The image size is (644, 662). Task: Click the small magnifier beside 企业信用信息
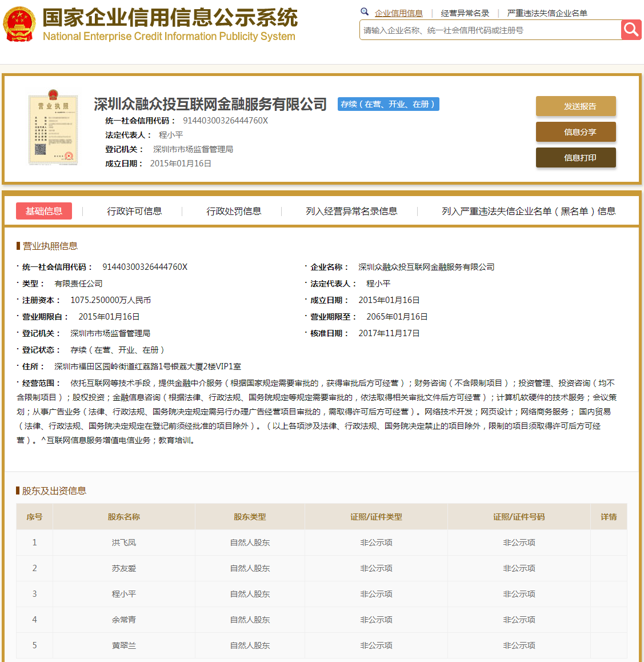[x=365, y=11]
